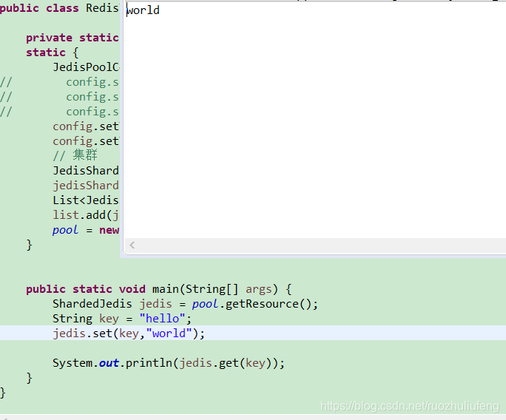Viewport: 506px width, 420px height.
Task: Click 'private static' field declaration
Action: coord(72,38)
